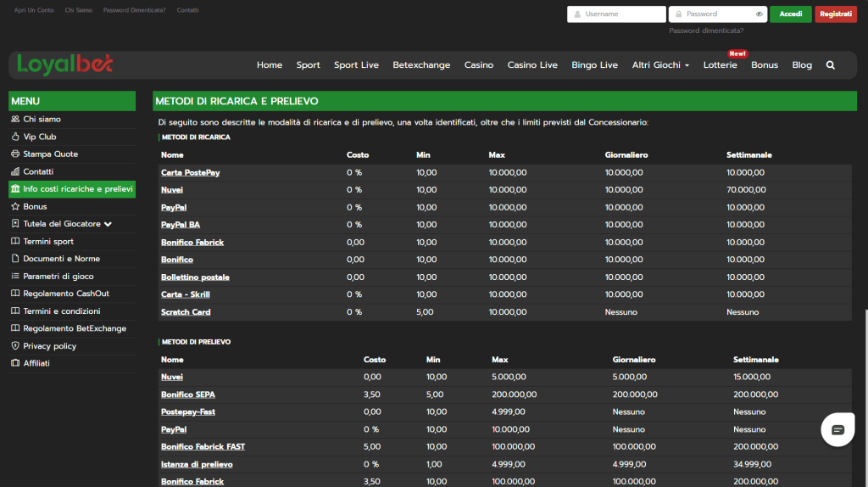Image resolution: width=868 pixels, height=487 pixels.
Task: Open the Casino Live navigation tab
Action: [532, 65]
